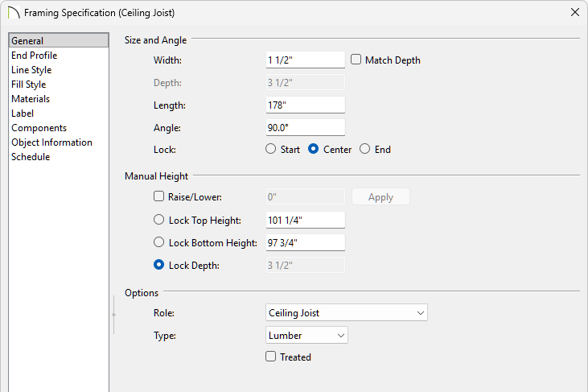
Task: Click the Lock Top Height value field
Action: pos(305,220)
